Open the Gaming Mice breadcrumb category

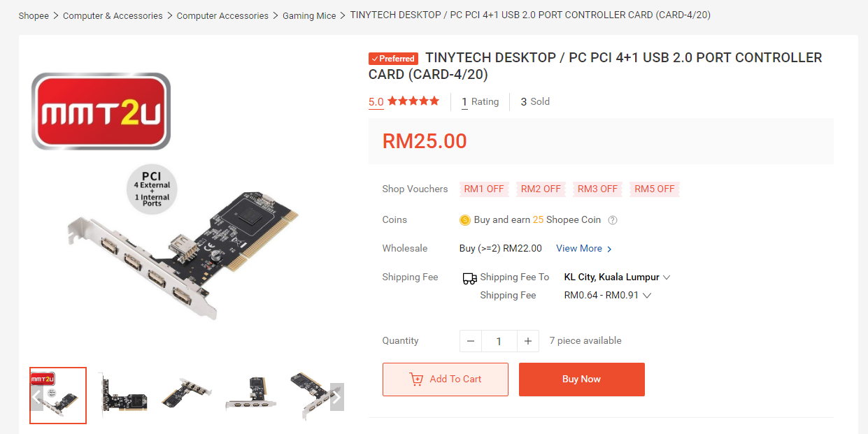(309, 15)
